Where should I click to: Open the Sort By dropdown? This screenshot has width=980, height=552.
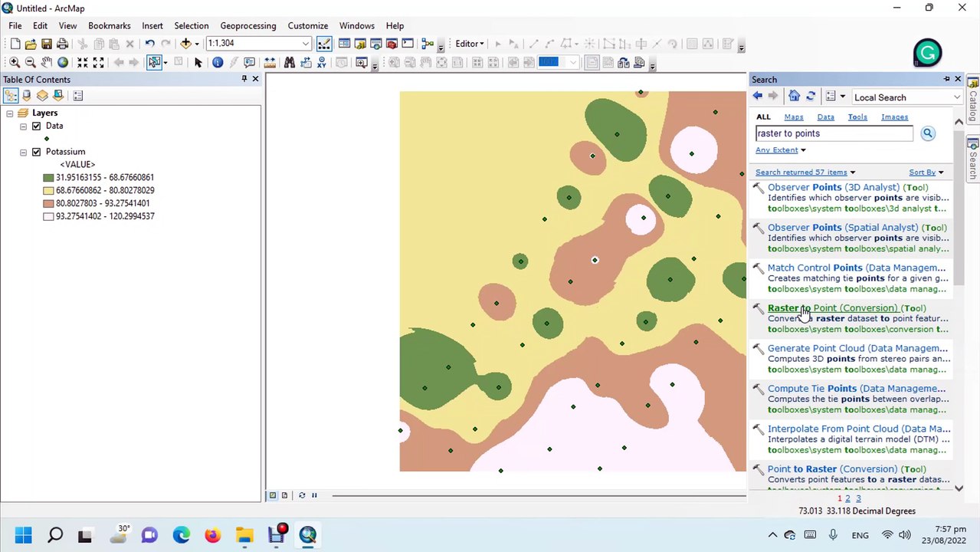click(926, 172)
